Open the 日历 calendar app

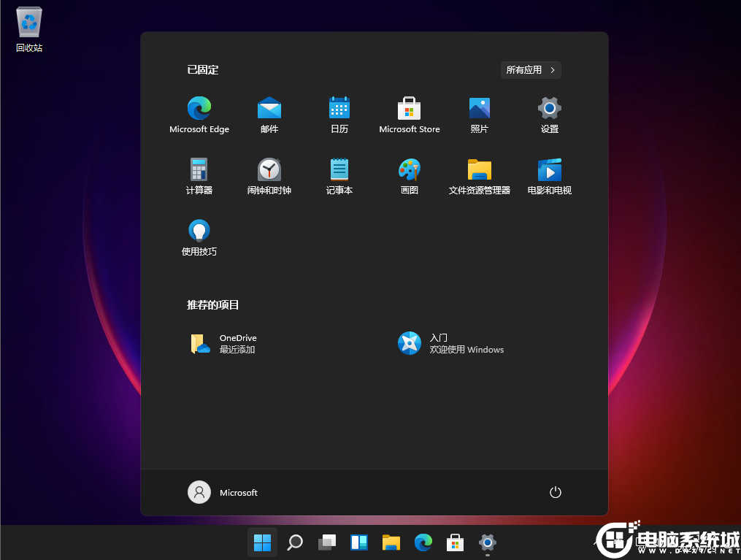point(339,115)
